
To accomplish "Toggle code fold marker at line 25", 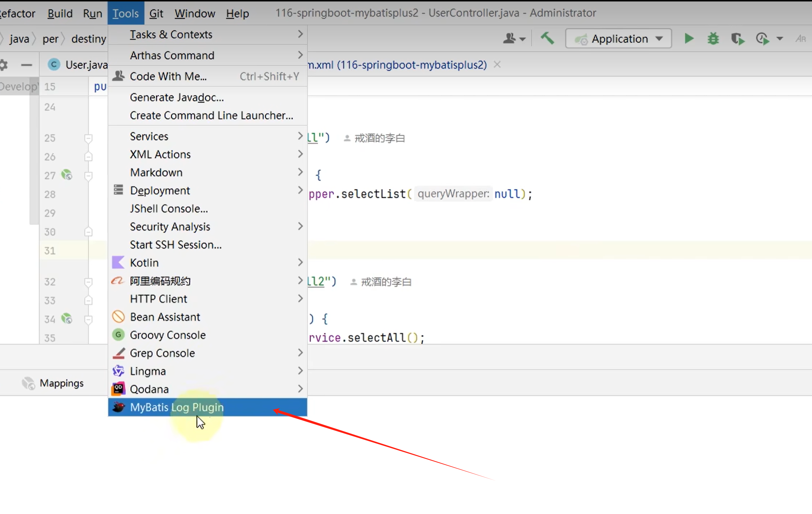I will (x=88, y=138).
